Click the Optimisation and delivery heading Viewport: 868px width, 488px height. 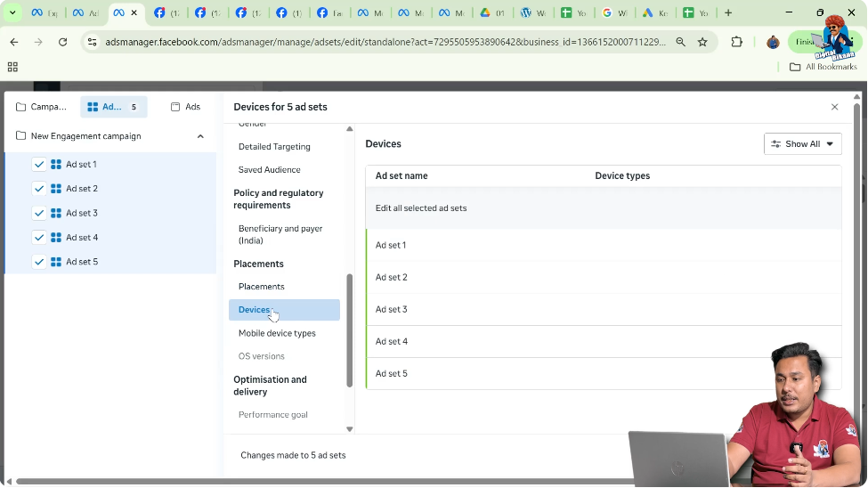pyautogui.click(x=270, y=386)
